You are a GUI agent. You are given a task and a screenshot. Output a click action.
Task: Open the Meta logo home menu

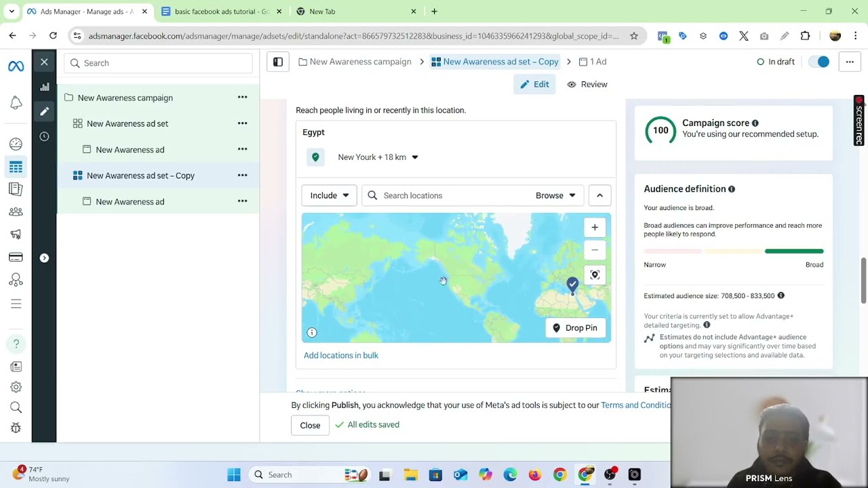16,66
